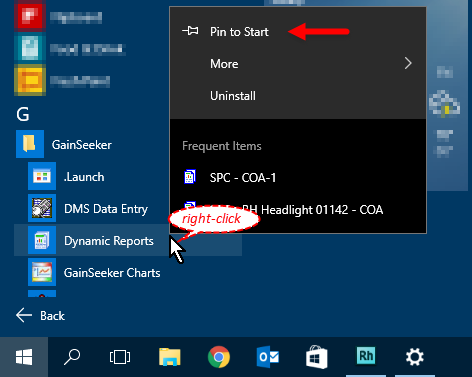This screenshot has width=472, height=377.
Task: Go Back using the arrow button
Action: pyautogui.click(x=40, y=315)
